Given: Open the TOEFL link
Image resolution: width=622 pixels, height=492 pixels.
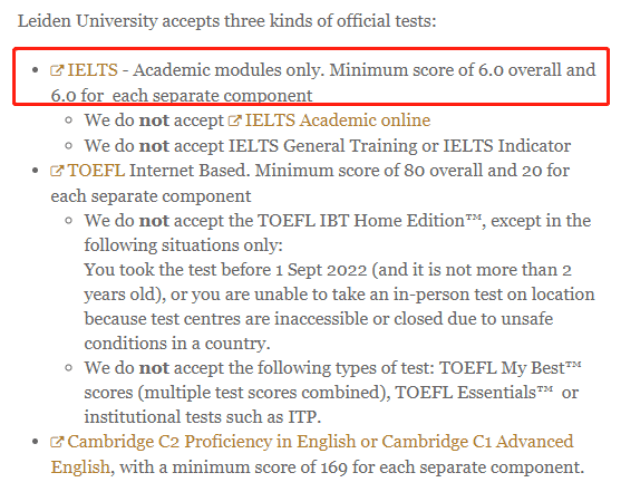Looking at the screenshot, I should pyautogui.click(x=96, y=171).
